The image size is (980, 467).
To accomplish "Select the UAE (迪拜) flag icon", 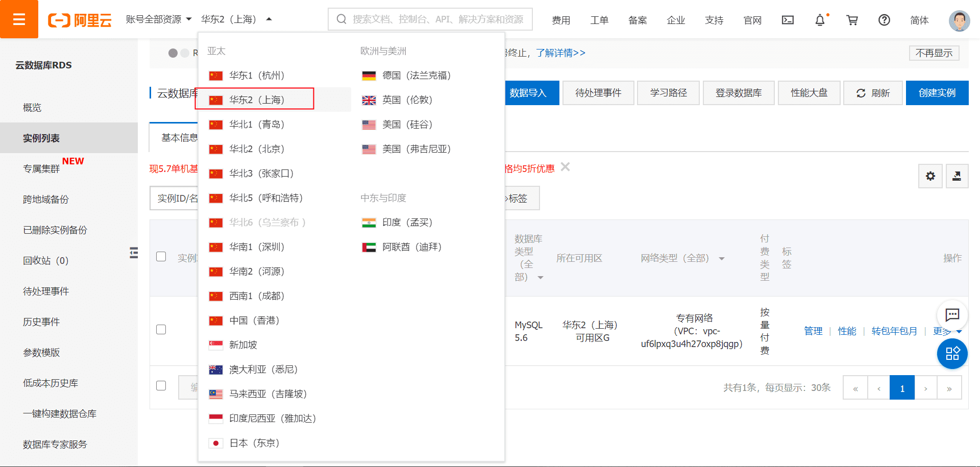I will [369, 247].
